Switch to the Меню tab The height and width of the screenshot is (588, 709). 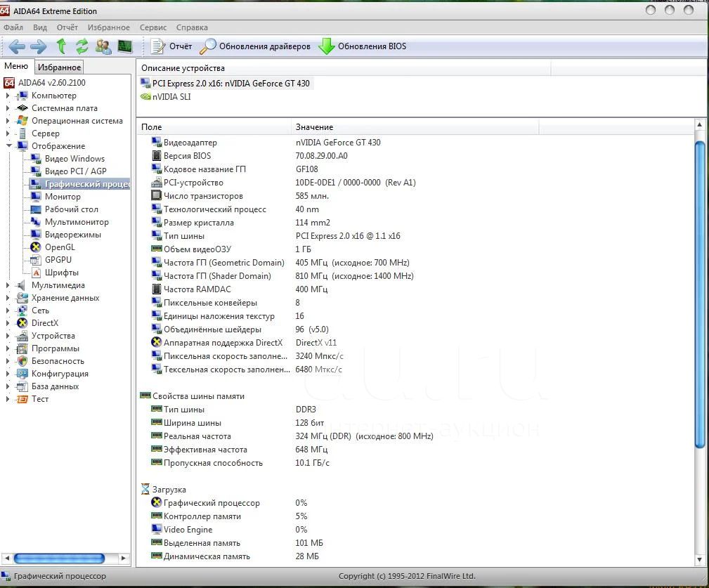[x=16, y=66]
